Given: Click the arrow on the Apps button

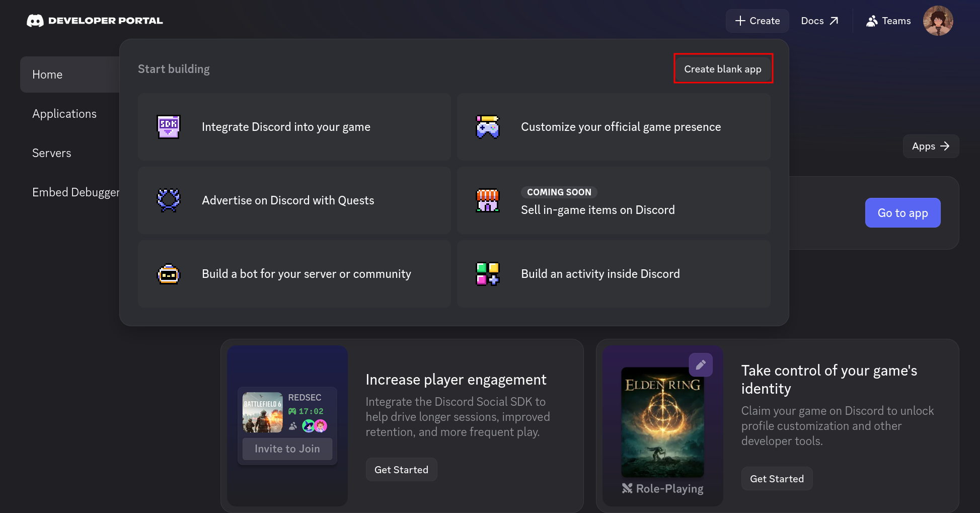Looking at the screenshot, I should [x=945, y=146].
